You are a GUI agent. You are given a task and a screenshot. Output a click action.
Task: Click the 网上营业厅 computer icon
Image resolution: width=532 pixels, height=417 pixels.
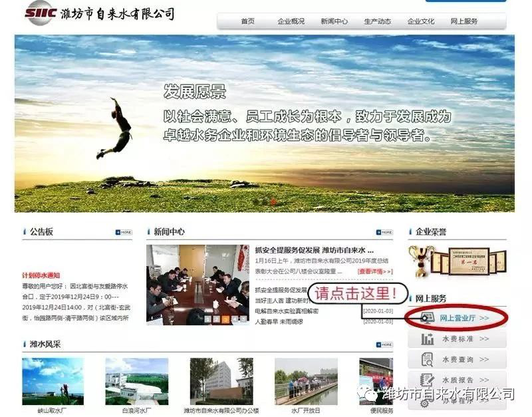click(426, 318)
